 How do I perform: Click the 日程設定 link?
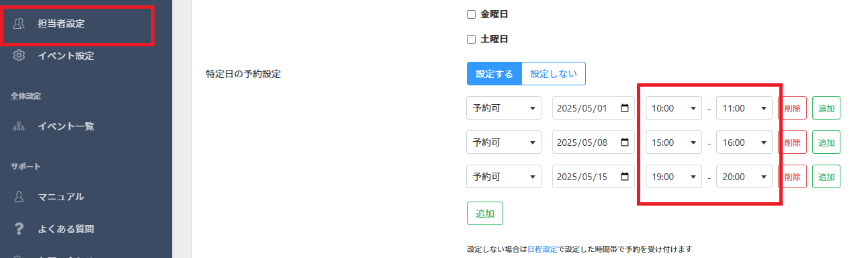pyautogui.click(x=542, y=249)
